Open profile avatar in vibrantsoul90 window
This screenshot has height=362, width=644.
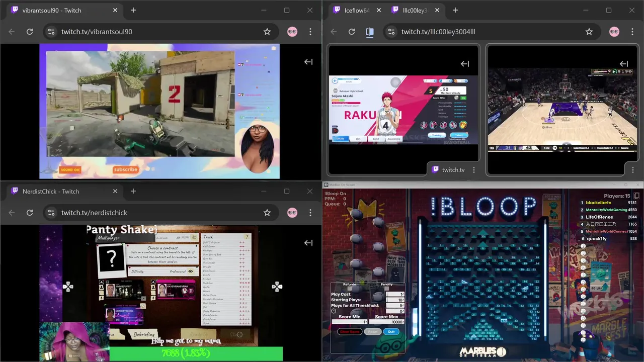click(x=292, y=32)
